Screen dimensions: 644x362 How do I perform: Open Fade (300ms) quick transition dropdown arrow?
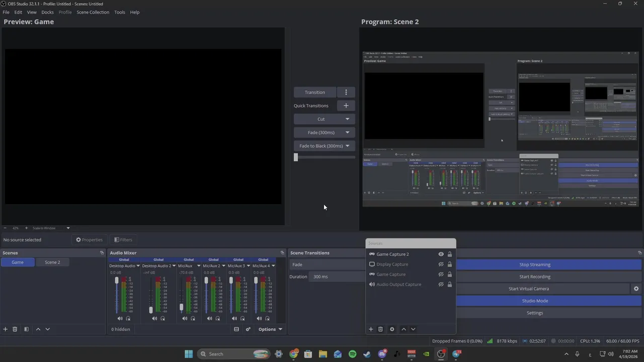pyautogui.click(x=347, y=133)
